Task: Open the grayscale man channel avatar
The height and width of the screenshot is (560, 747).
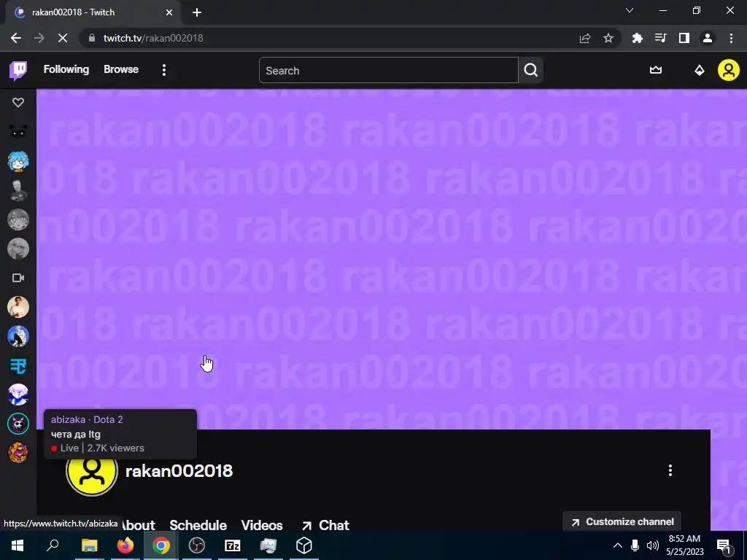Action: point(18,190)
